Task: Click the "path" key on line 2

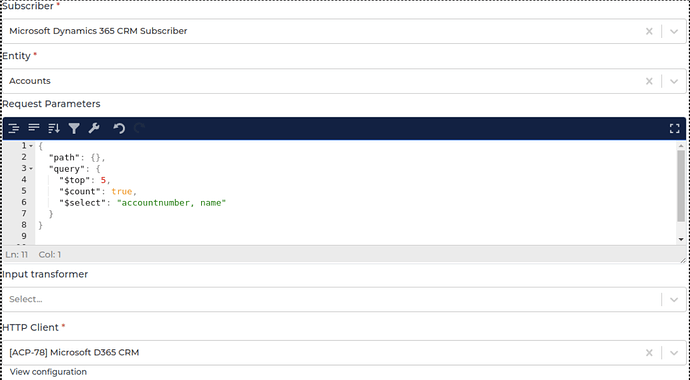Action: (x=64, y=157)
